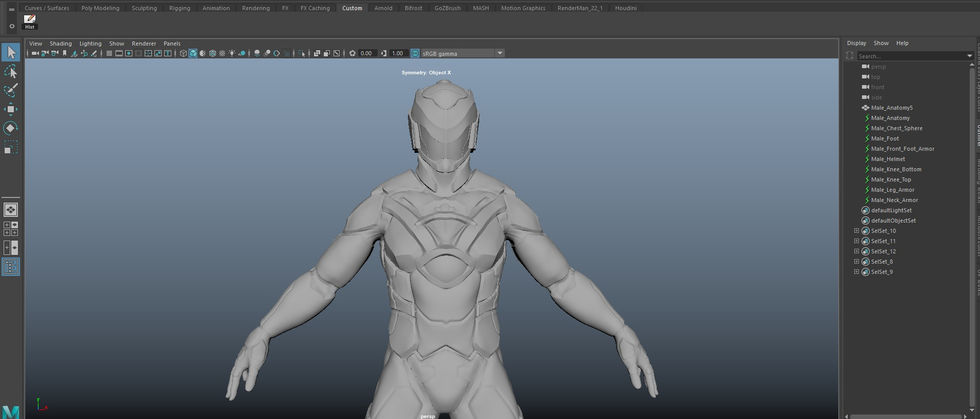This screenshot has height=419, width=980.
Task: Open the Shading panel menu
Action: tap(60, 44)
